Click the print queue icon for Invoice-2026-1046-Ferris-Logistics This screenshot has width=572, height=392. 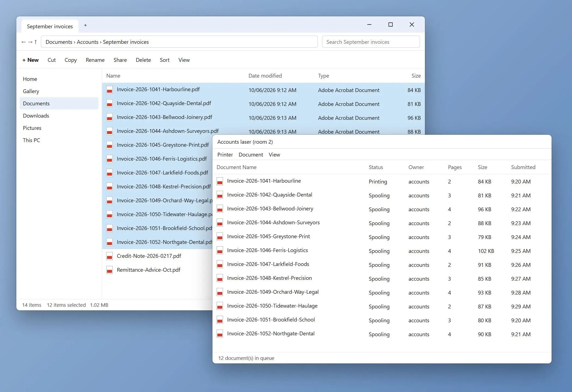point(220,251)
